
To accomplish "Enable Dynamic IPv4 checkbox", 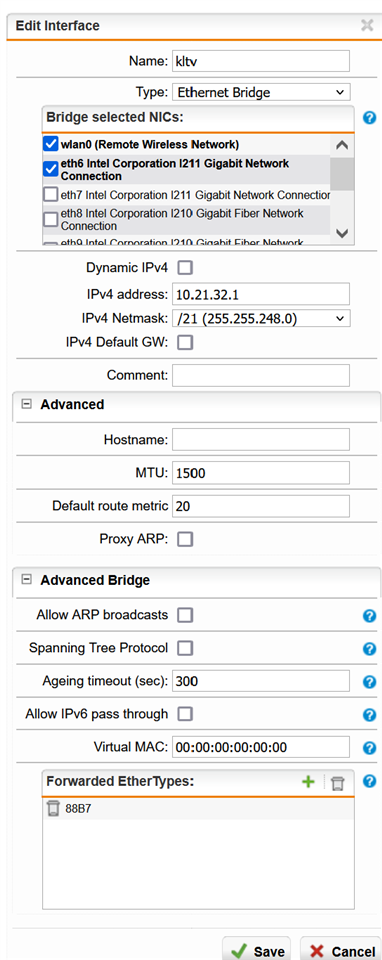I will click(x=185, y=268).
